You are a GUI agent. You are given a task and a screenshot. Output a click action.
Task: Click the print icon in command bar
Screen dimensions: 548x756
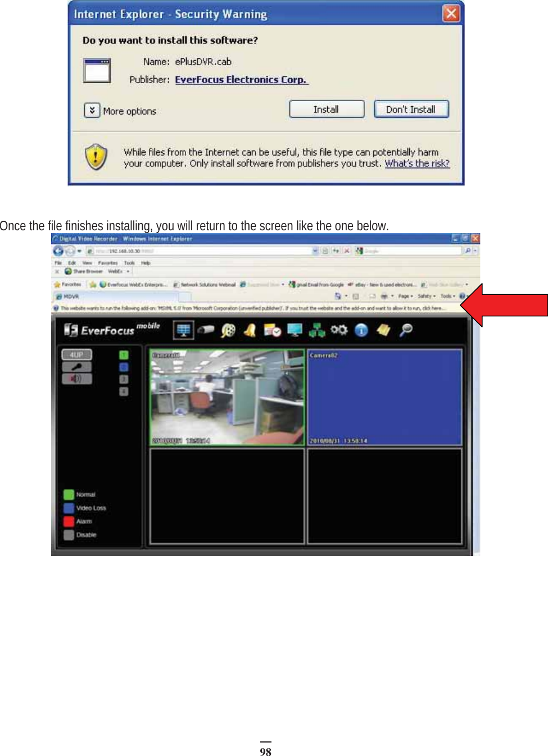tap(384, 296)
